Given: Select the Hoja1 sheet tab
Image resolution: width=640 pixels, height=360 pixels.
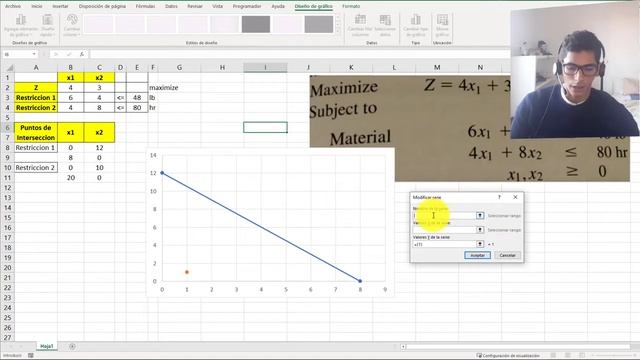Looking at the screenshot, I should (47, 346).
